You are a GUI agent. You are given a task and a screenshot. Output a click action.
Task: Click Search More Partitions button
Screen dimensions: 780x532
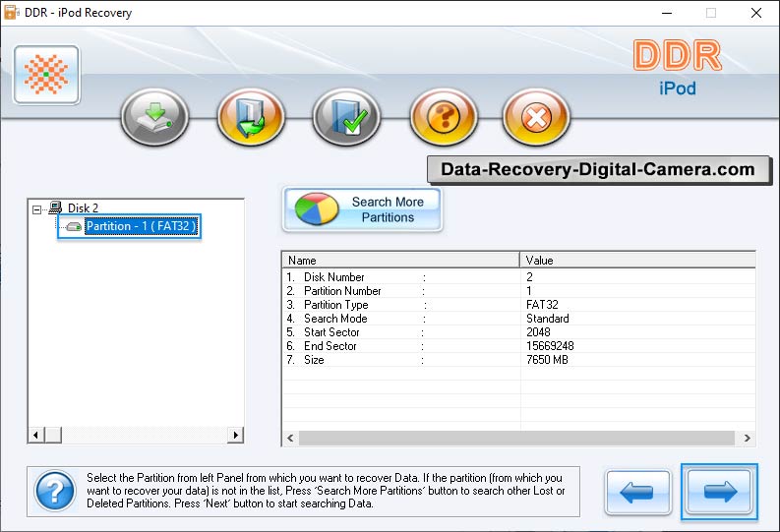click(362, 209)
